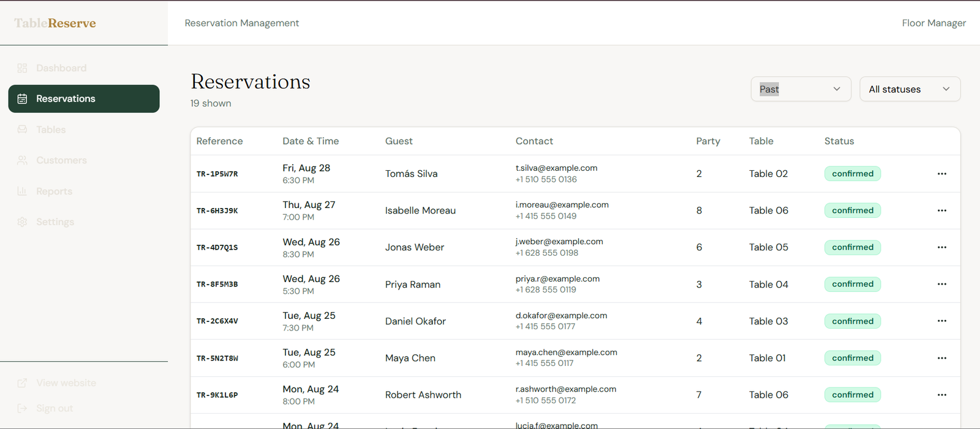The width and height of the screenshot is (980, 429).
Task: Expand the All statuses dropdown
Action: pyautogui.click(x=910, y=89)
